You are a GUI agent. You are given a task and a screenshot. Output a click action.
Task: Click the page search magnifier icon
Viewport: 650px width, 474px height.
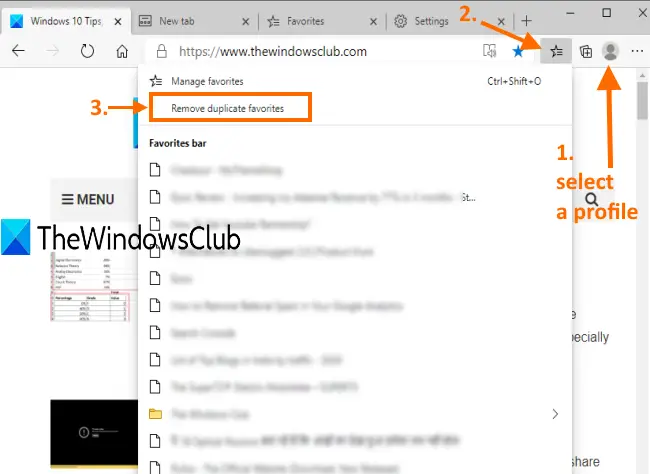[592, 199]
